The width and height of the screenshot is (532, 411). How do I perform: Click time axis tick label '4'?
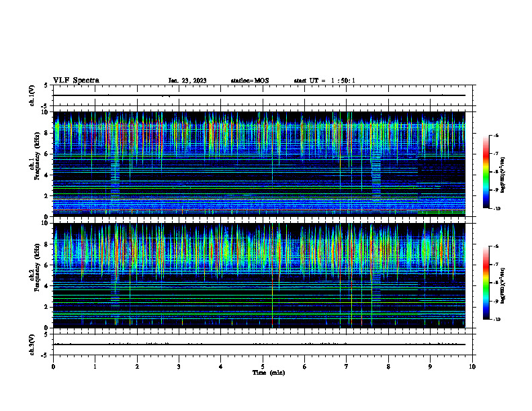[220, 367]
